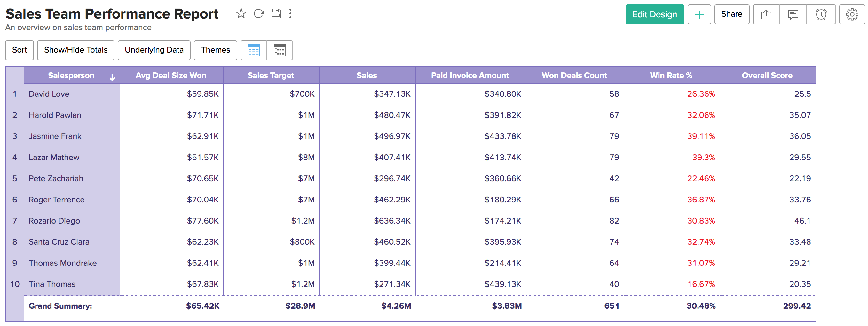Screen dimensions: 868x326
Task: Click the Win Rate % column header
Action: [671, 75]
